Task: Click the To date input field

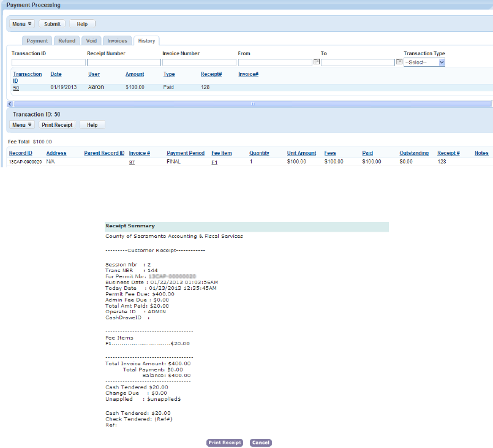Action: click(358, 63)
